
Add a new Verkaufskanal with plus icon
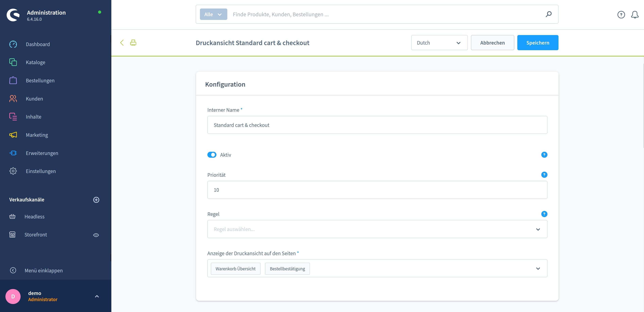(96, 200)
